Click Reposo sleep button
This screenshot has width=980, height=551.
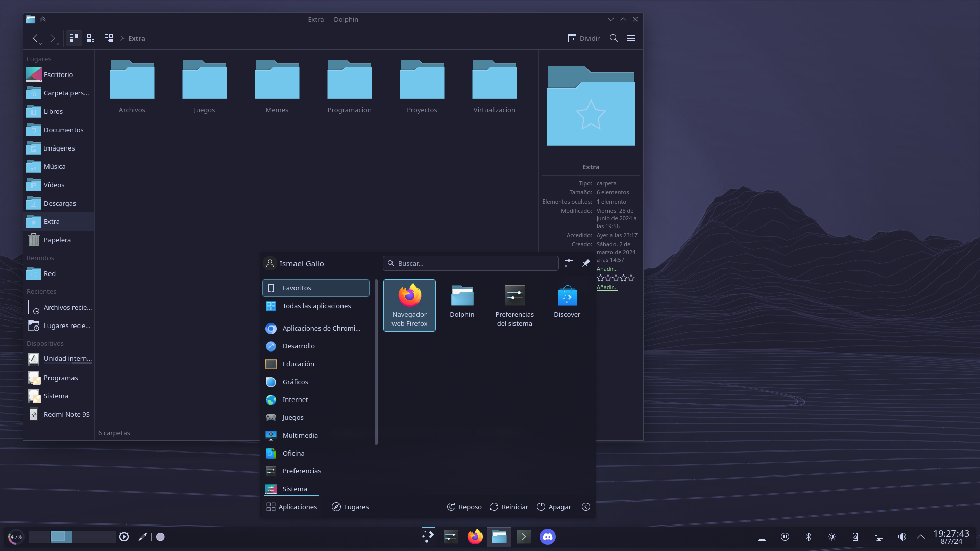[x=464, y=507]
